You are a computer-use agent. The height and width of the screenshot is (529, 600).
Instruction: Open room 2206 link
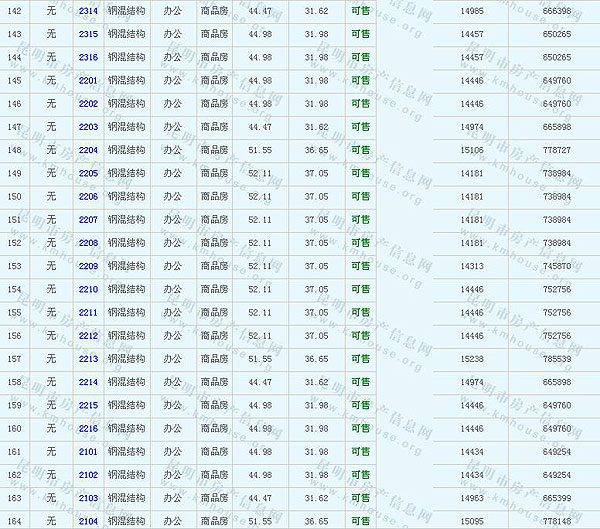pyautogui.click(x=88, y=196)
